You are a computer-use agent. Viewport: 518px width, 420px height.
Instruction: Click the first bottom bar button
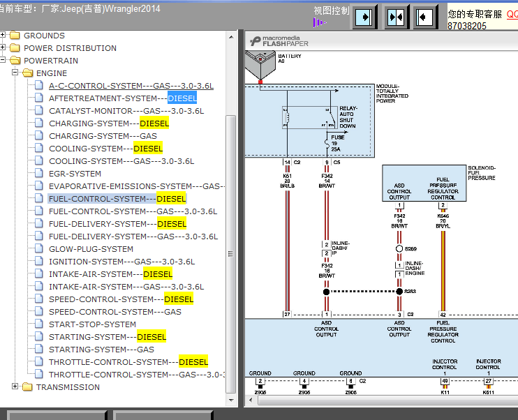(x=57, y=415)
